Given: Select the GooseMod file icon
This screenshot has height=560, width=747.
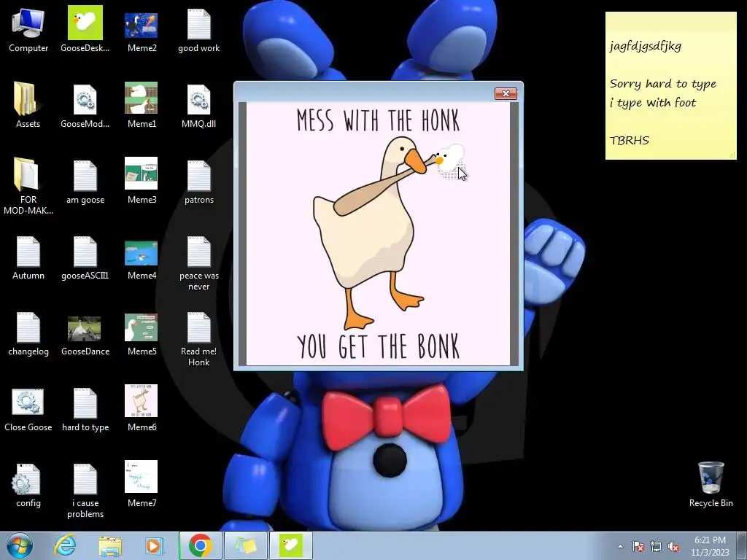Looking at the screenshot, I should coord(85,105).
